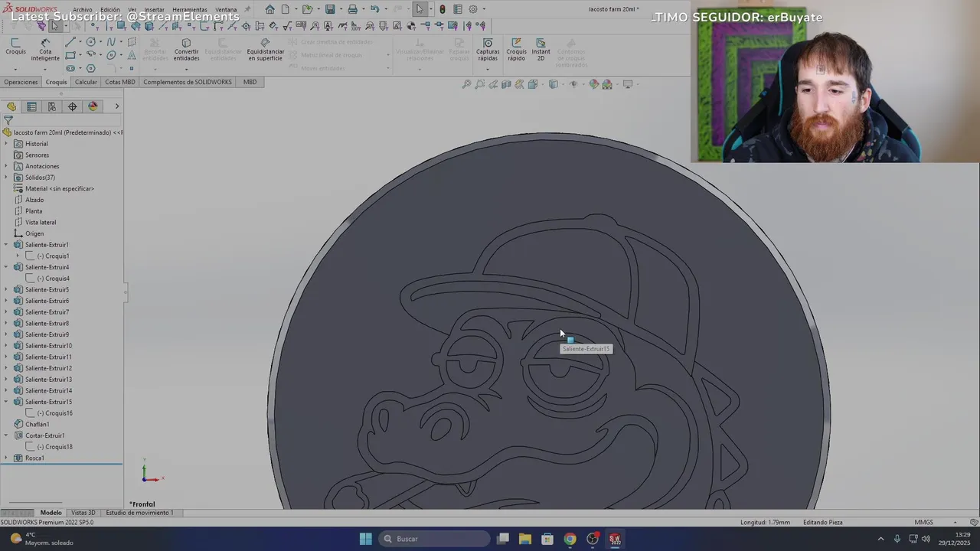Expand the Sólidos(37) folder

(6, 178)
